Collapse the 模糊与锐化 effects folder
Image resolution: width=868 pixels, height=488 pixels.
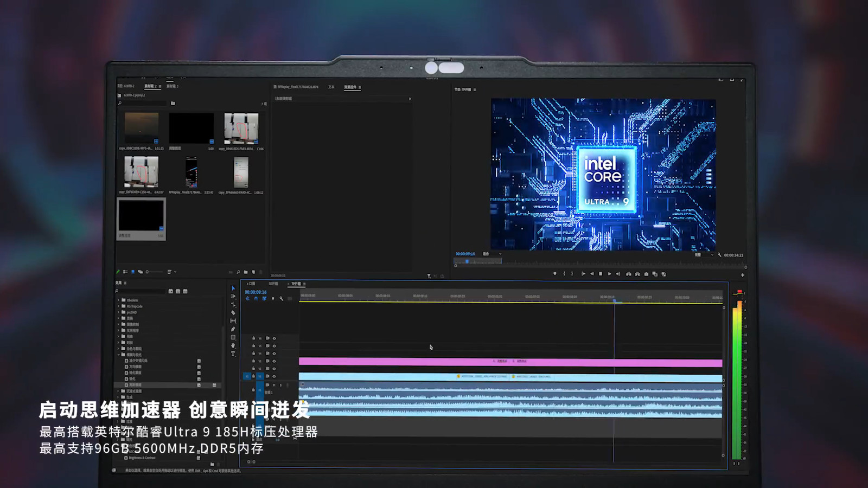point(119,355)
